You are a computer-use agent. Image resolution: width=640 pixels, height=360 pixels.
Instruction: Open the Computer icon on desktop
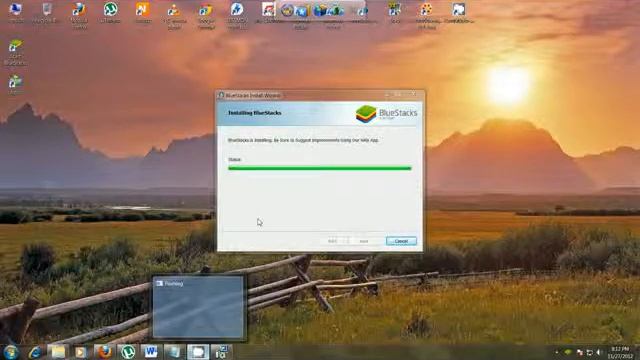click(16, 13)
